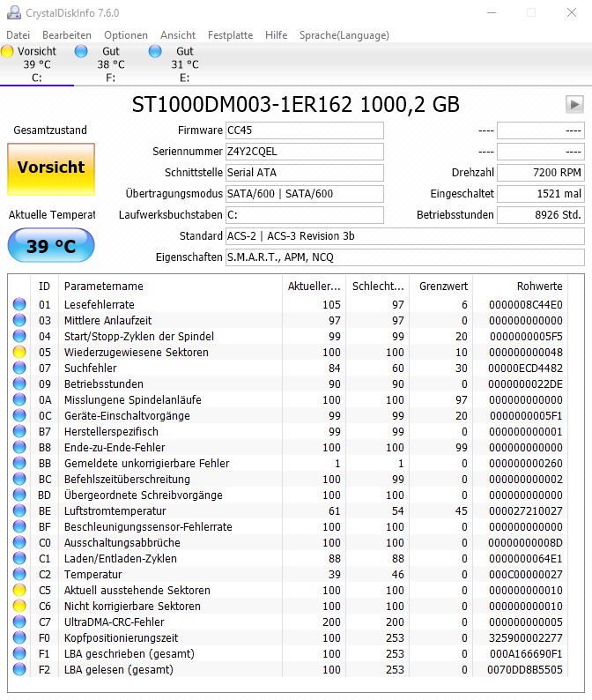This screenshot has width=592, height=700.
Task: Click the Schlecht... column header
Action: coord(378,287)
